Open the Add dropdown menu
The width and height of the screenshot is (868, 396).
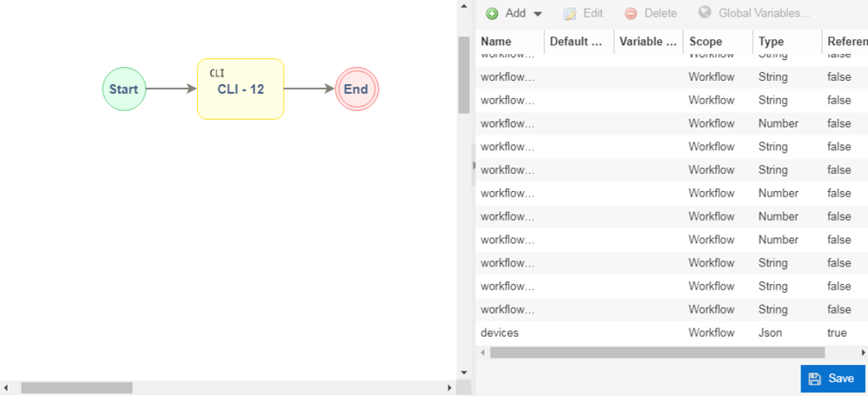(514, 13)
